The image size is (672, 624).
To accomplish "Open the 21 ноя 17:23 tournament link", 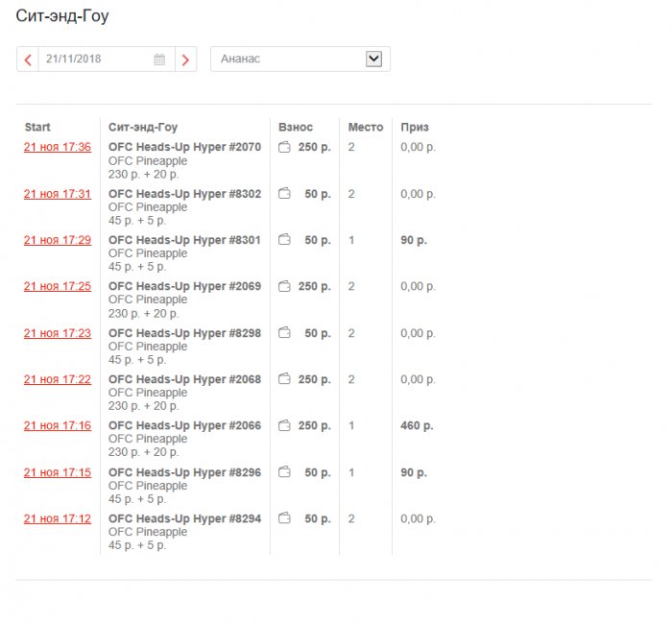I will point(58,333).
